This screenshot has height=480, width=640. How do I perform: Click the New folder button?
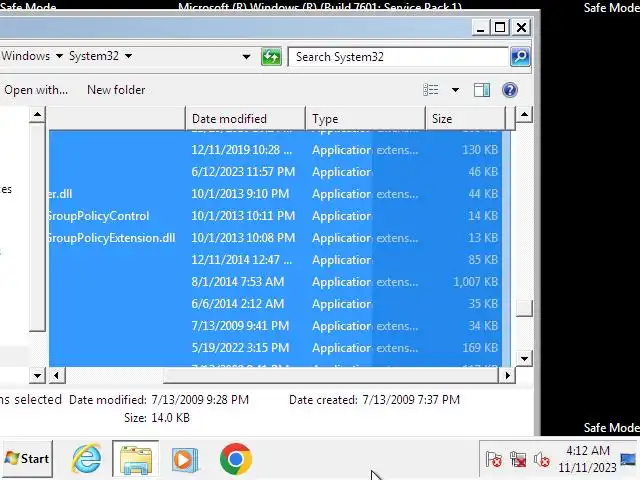click(116, 90)
